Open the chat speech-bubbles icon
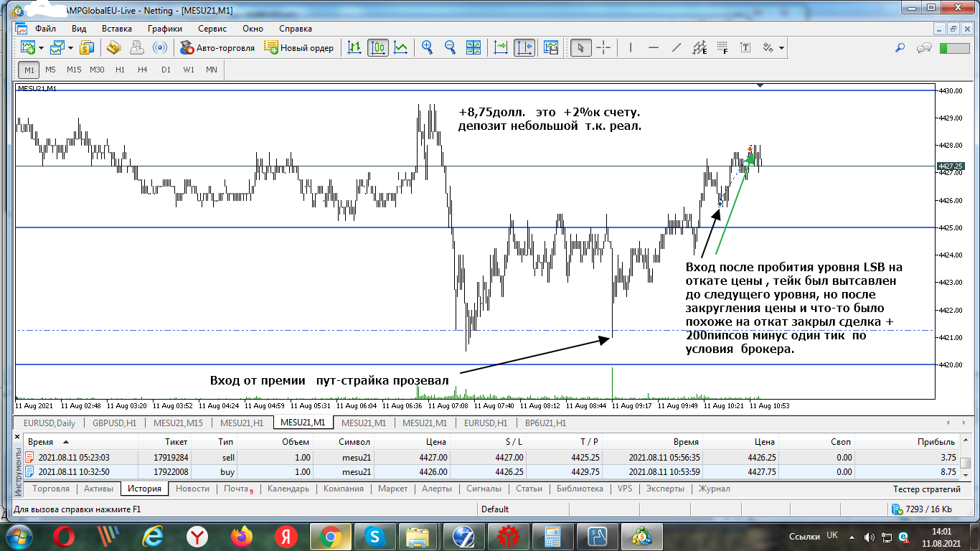This screenshot has height=551, width=980. 925,48
